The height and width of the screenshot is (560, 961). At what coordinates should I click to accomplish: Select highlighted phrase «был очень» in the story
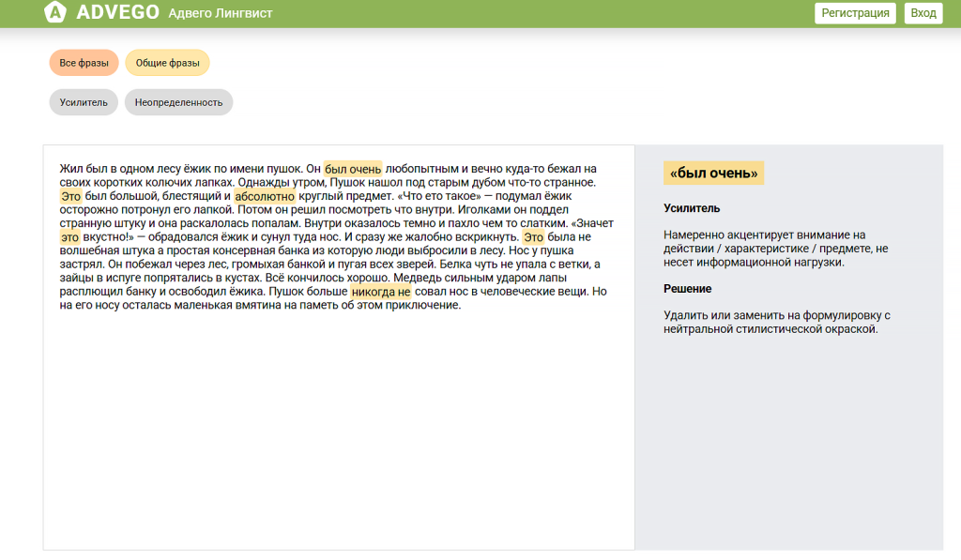point(353,169)
